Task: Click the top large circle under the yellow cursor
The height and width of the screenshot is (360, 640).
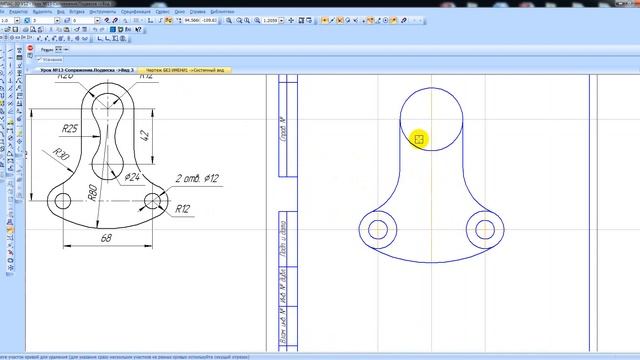Action: 431,119
